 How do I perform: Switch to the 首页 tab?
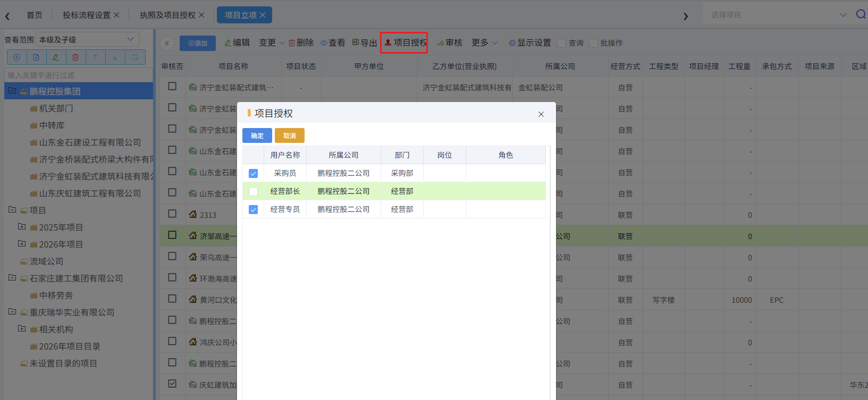click(35, 15)
